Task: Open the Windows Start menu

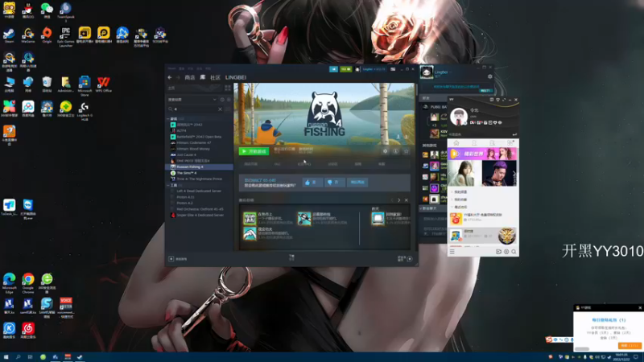Action: 6,357
